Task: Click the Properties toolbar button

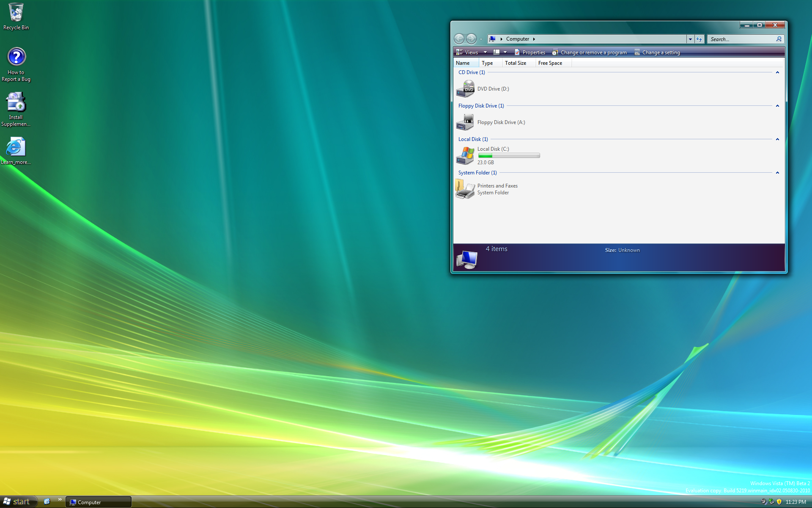Action: [530, 52]
